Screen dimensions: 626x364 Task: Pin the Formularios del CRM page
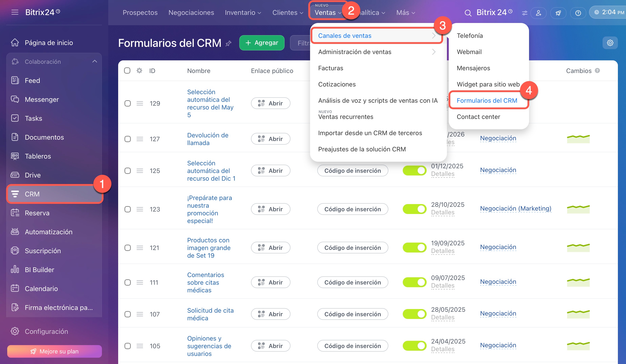(x=228, y=44)
